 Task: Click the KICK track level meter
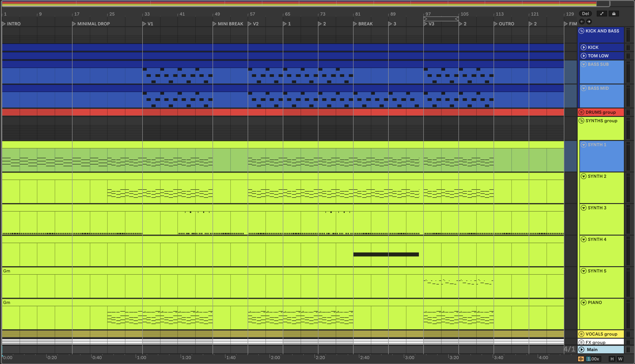click(628, 47)
